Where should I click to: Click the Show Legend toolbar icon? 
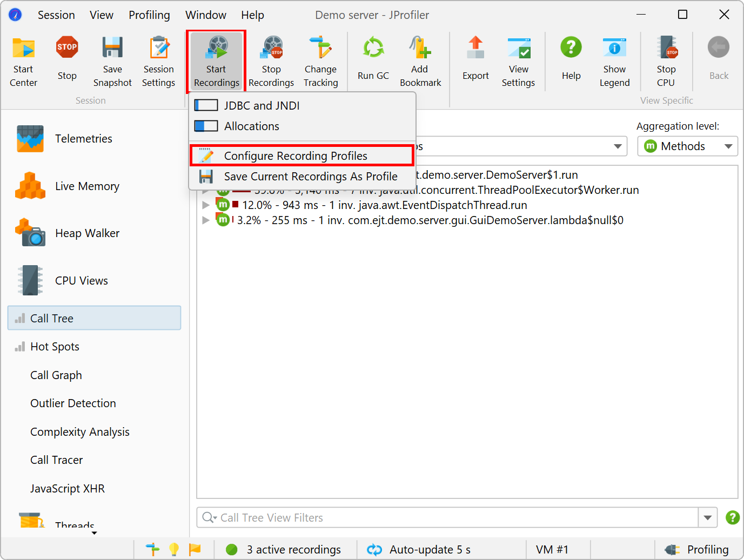[615, 48]
